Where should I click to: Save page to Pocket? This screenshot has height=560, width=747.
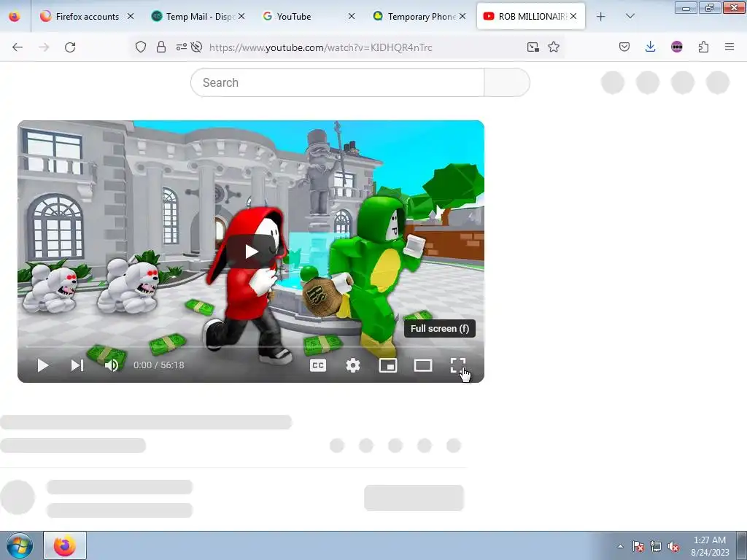coord(624,47)
